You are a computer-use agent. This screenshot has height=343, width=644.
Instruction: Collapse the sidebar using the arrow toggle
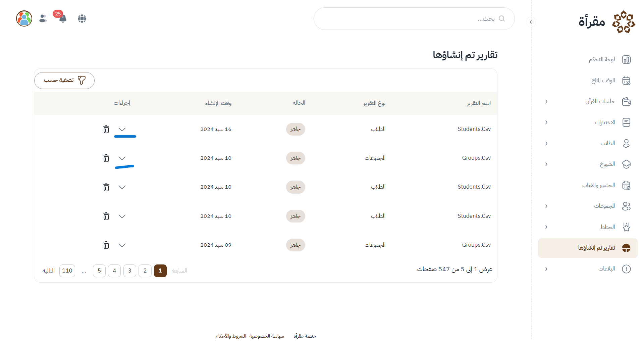(x=531, y=22)
